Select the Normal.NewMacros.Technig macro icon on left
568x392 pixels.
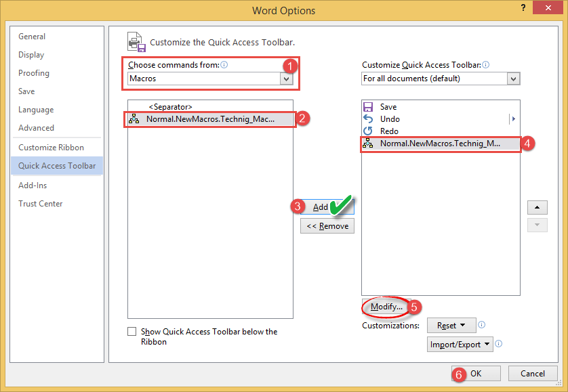point(134,119)
